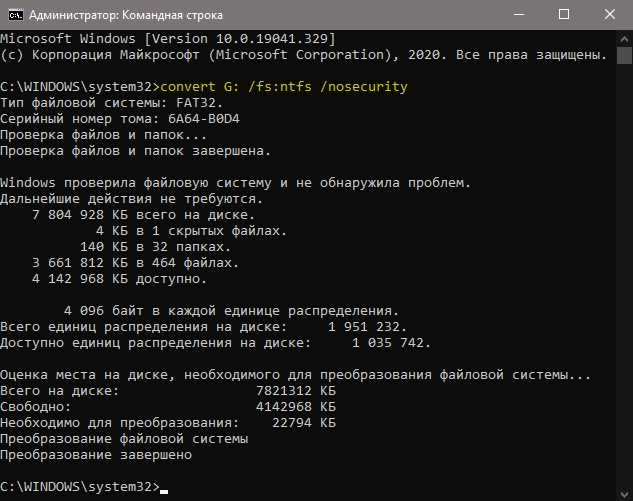Click the 'convert G: /fs:ntfs /nosecurity' command
The width and height of the screenshot is (633, 501).
284,87
